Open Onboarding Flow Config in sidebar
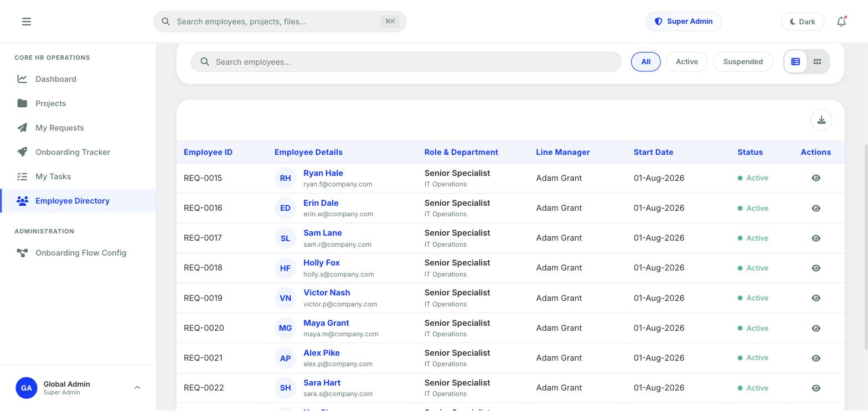The image size is (868, 411). point(78,253)
